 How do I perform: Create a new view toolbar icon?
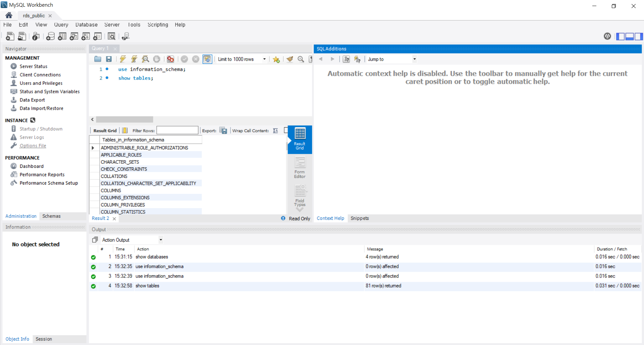pyautogui.click(x=74, y=36)
